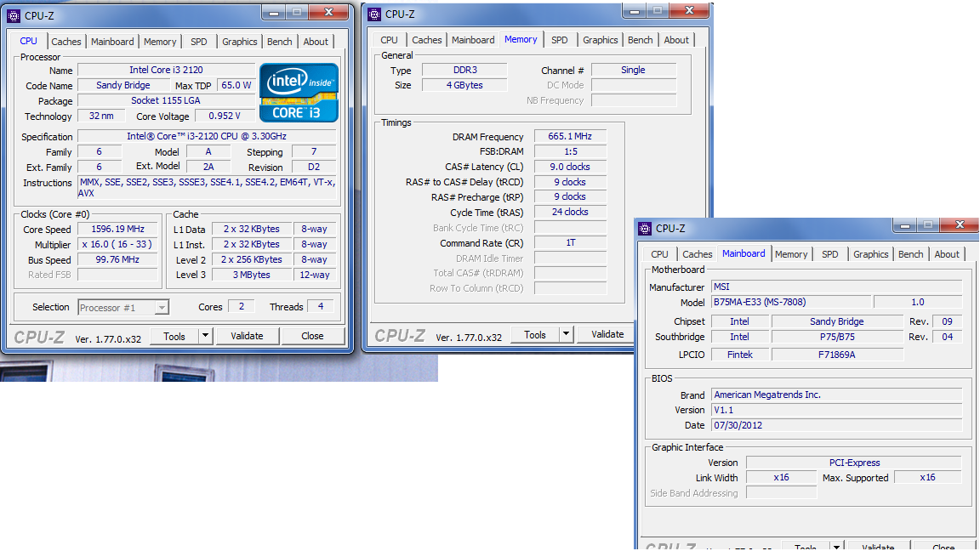980x551 pixels.
Task: Click the Model field B75MA-E33 (MS-7808)
Action: [x=790, y=303]
